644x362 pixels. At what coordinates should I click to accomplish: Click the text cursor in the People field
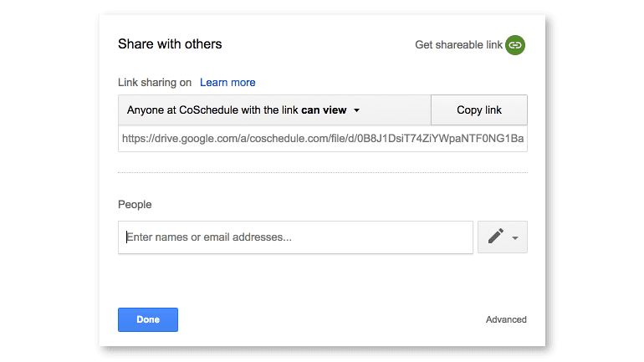tap(126, 237)
